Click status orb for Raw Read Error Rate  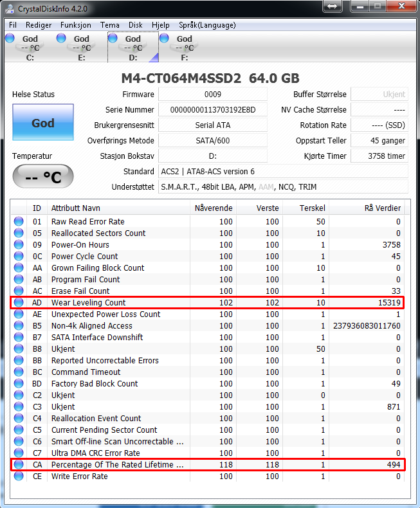(19, 221)
